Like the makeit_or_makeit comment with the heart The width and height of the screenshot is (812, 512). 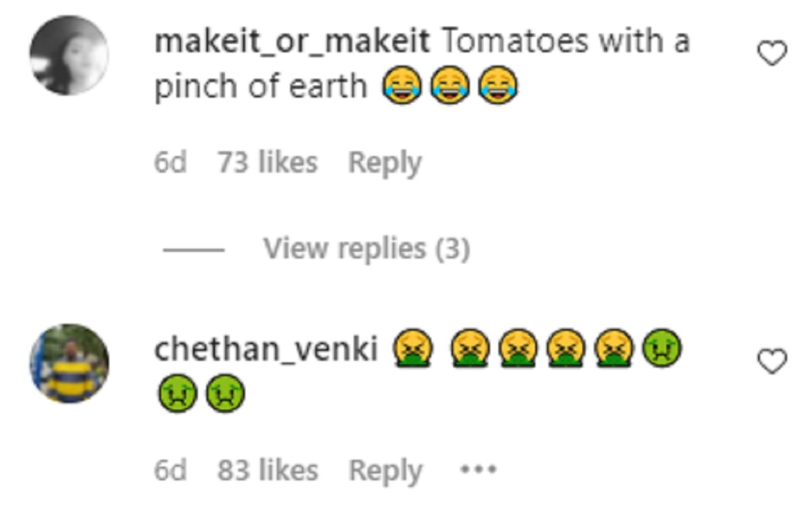772,53
